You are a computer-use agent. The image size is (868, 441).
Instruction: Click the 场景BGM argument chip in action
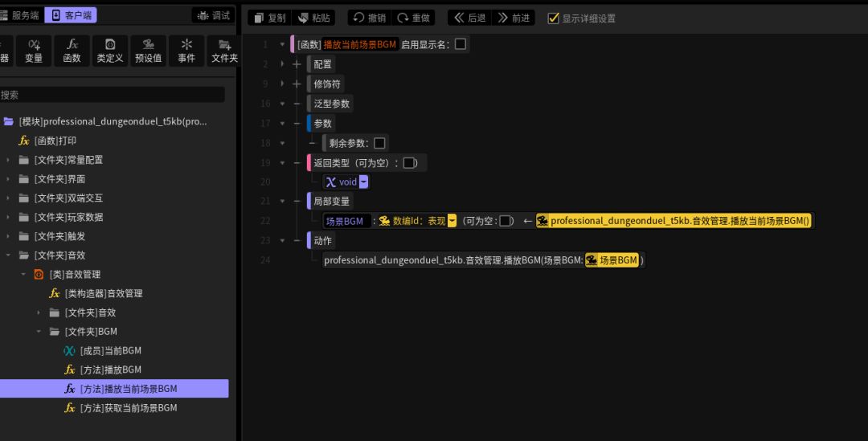[612, 260]
